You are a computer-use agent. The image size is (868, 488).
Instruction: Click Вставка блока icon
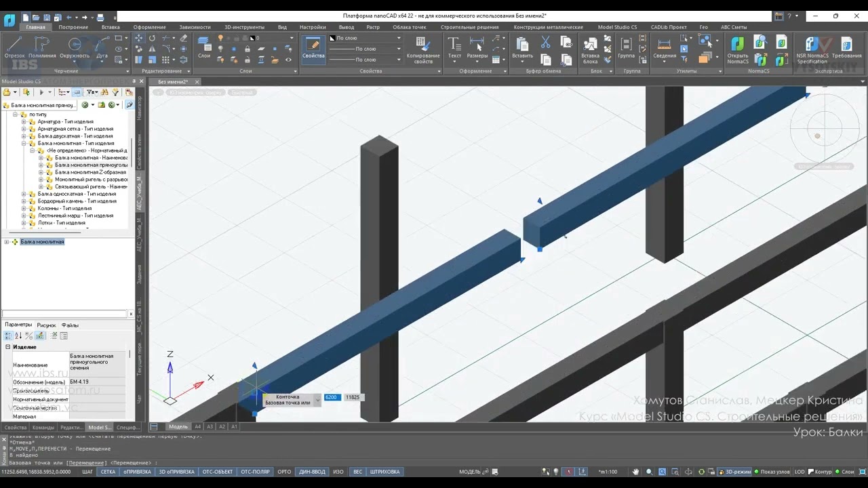(x=590, y=50)
